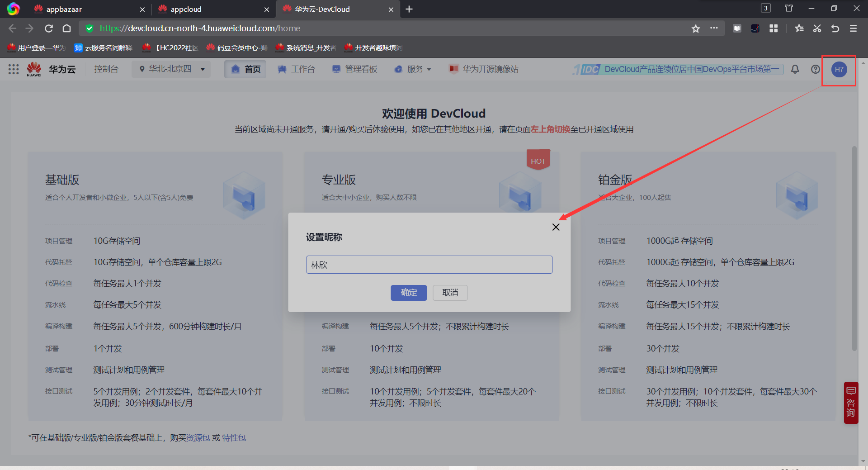The width and height of the screenshot is (868, 470).
Task: Open the 咨询 consultation widget
Action: (x=851, y=403)
